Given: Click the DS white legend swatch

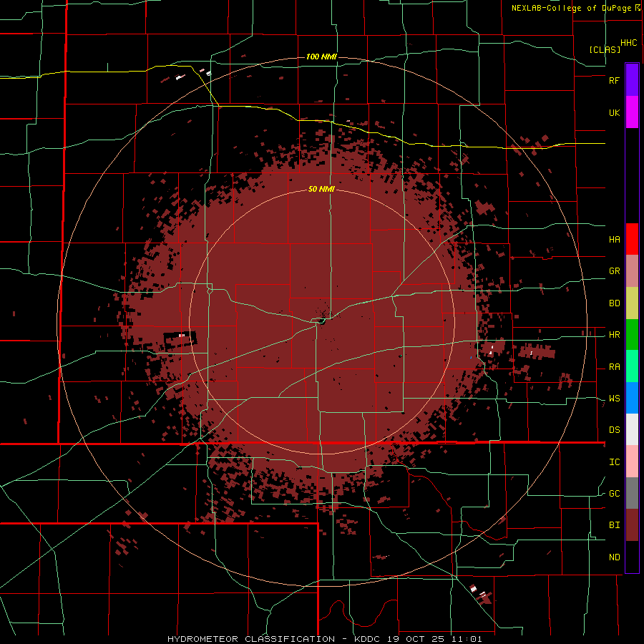Looking at the screenshot, I should click(632, 429).
